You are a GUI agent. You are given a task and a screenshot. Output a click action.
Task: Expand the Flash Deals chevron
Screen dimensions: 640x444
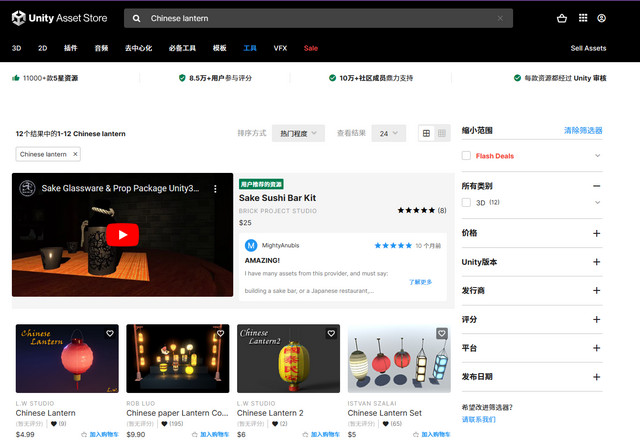(597, 155)
